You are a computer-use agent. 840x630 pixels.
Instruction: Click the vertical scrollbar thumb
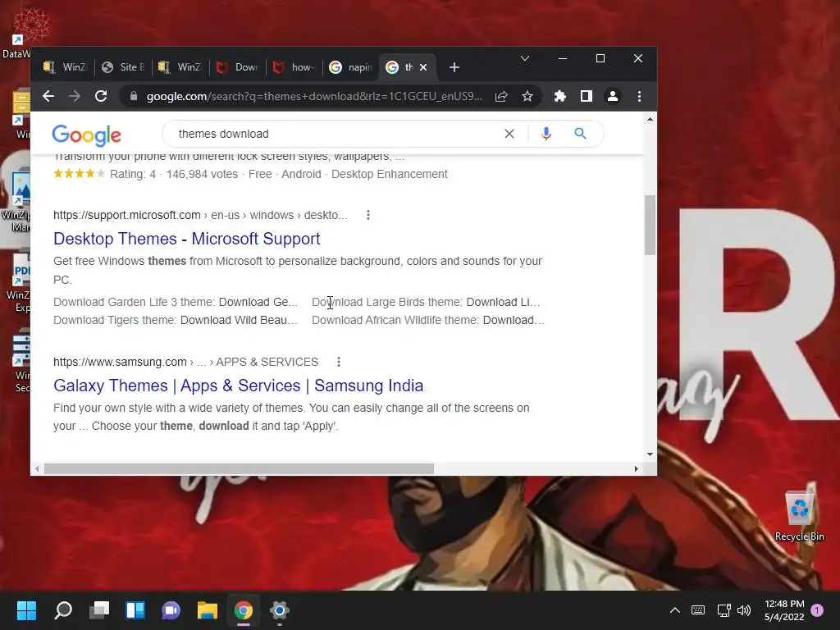pos(650,225)
